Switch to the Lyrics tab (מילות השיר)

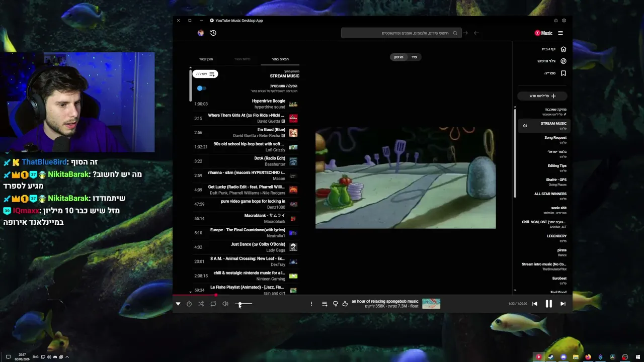(243, 59)
